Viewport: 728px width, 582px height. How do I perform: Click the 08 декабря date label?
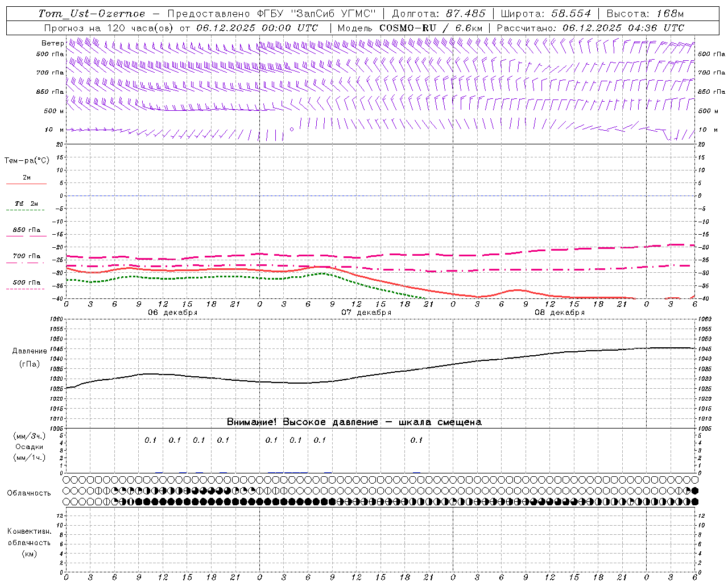click(560, 313)
